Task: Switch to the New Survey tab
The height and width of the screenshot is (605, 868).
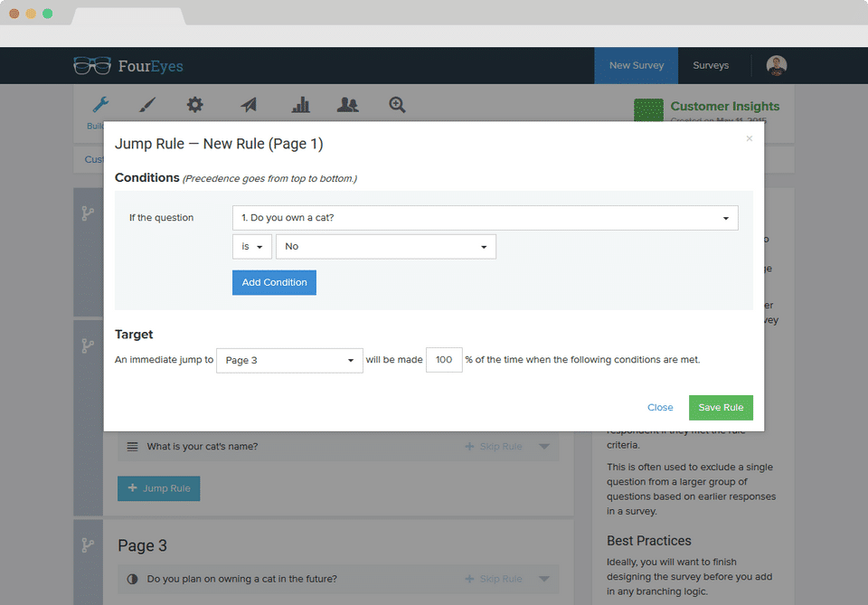Action: [636, 66]
